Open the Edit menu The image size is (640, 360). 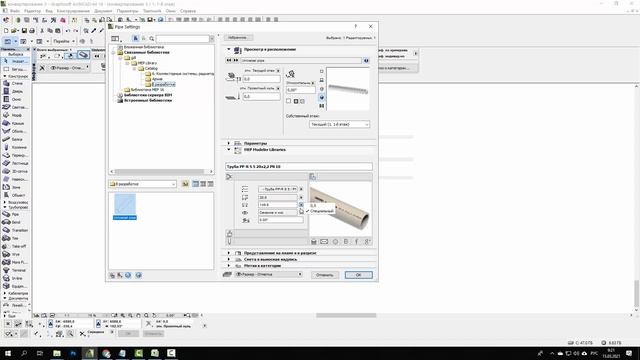[32, 11]
